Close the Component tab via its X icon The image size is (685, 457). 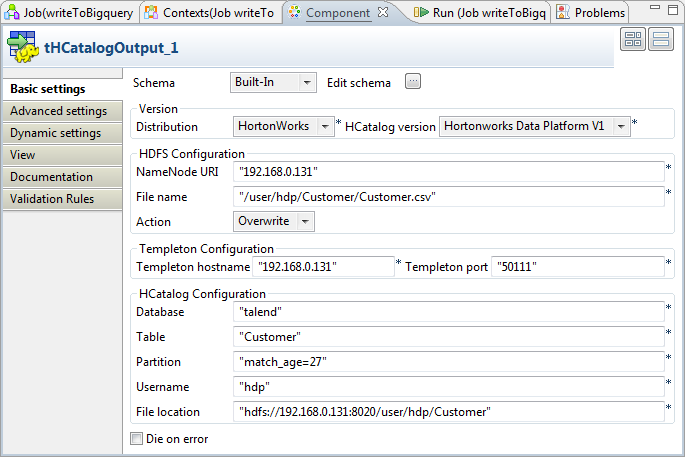pos(383,13)
